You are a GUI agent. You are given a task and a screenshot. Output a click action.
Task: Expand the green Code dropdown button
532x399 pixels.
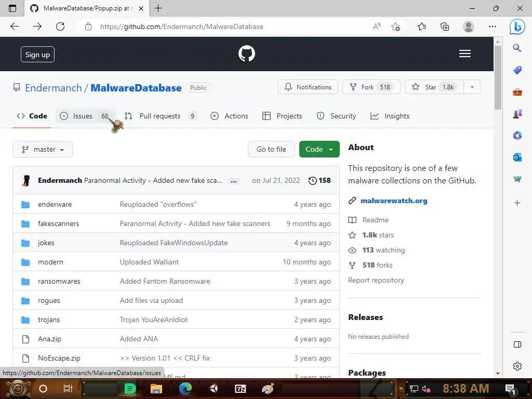pos(320,149)
